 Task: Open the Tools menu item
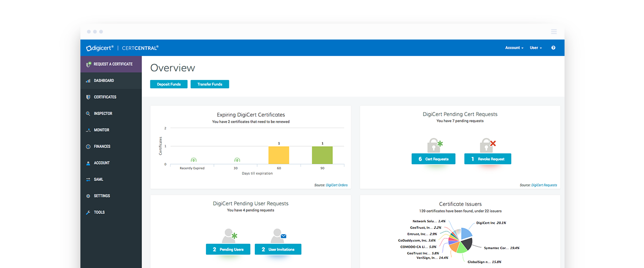(x=111, y=212)
